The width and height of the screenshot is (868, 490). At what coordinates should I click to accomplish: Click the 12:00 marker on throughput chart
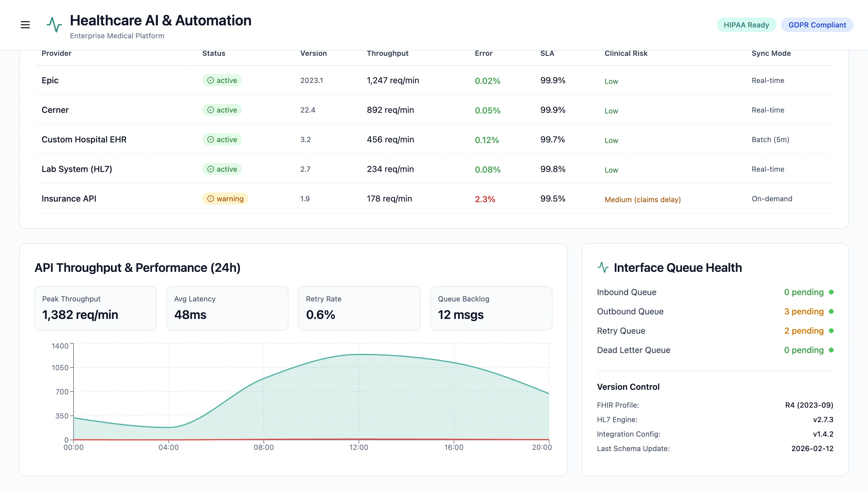359,447
